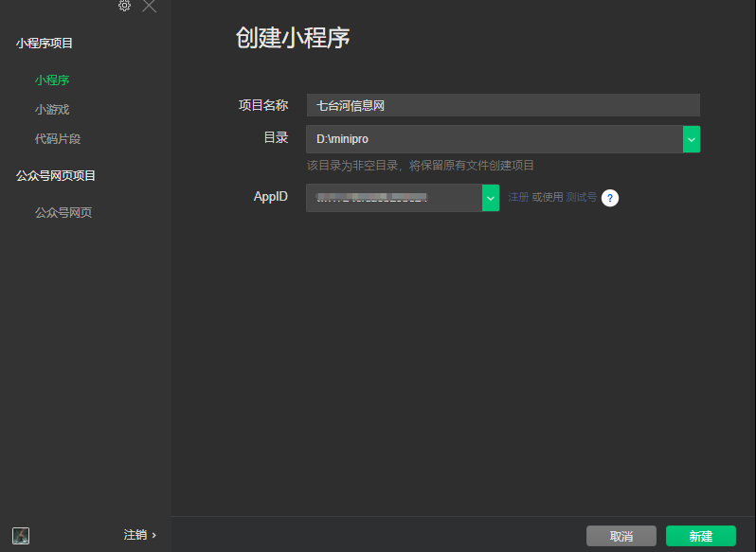Click the 公众号网页项目 section header

pos(56,176)
